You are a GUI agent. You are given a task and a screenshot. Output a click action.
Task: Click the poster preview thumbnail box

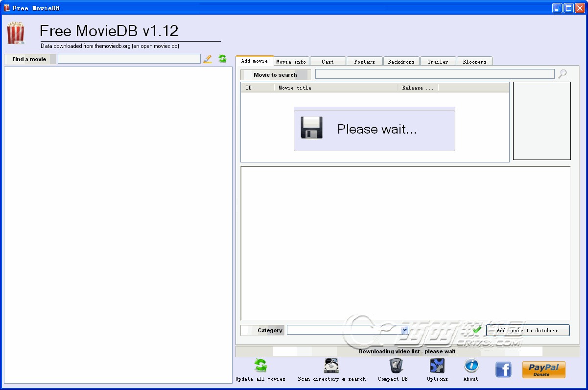(x=541, y=121)
